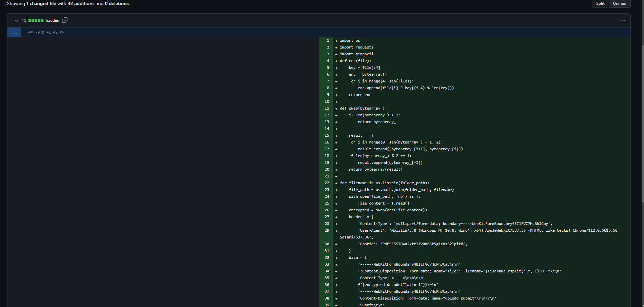Click the 'Content-Type: multipart/form-data' line

click(x=455, y=224)
